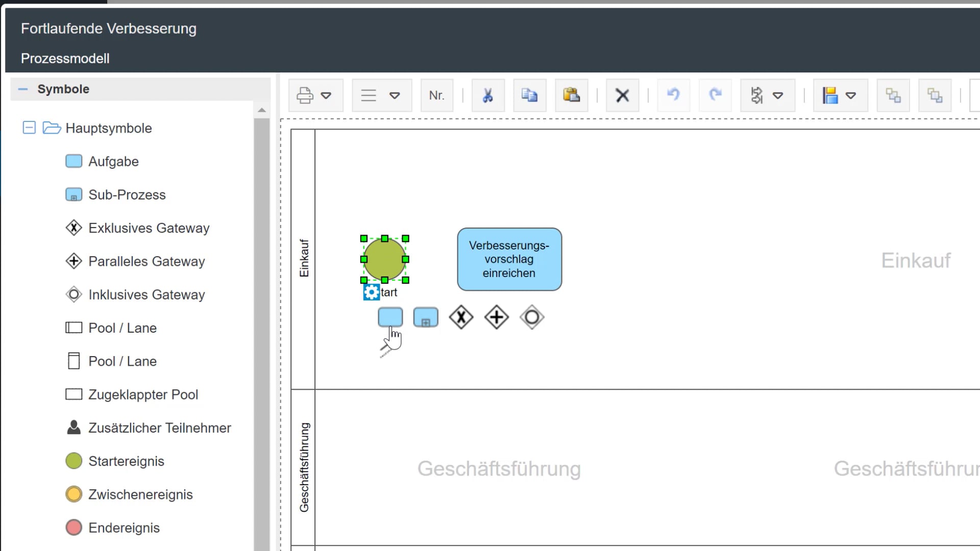
Task: Click the scissors Cut icon in toolbar
Action: tap(487, 95)
